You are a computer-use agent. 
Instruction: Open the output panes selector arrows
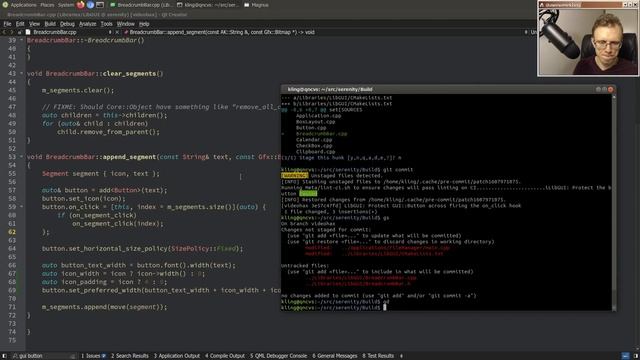point(401,356)
